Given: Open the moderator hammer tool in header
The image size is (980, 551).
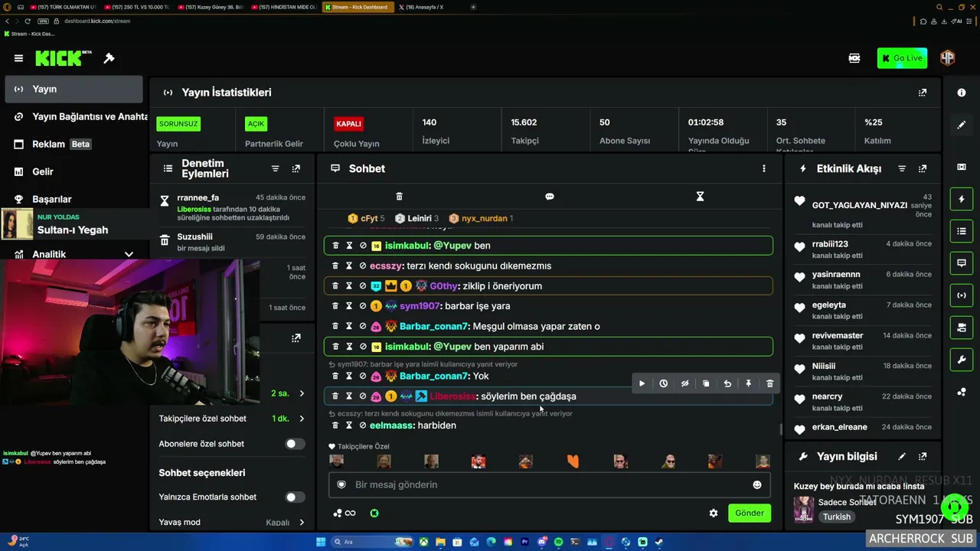Looking at the screenshot, I should pos(109,58).
